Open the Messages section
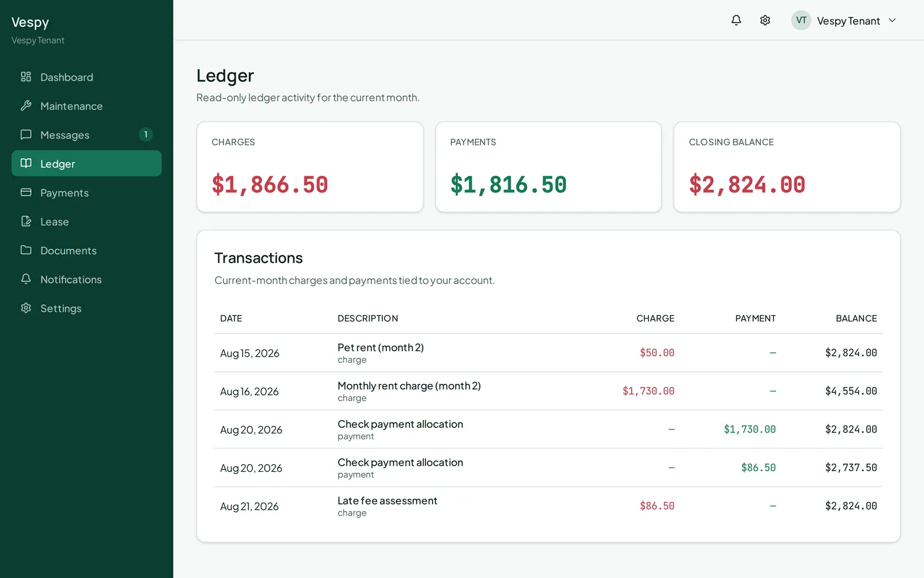The height and width of the screenshot is (578, 924). coord(87,135)
